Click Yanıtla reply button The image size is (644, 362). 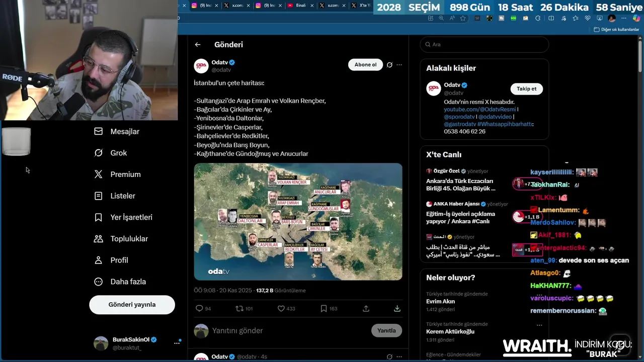click(x=386, y=330)
